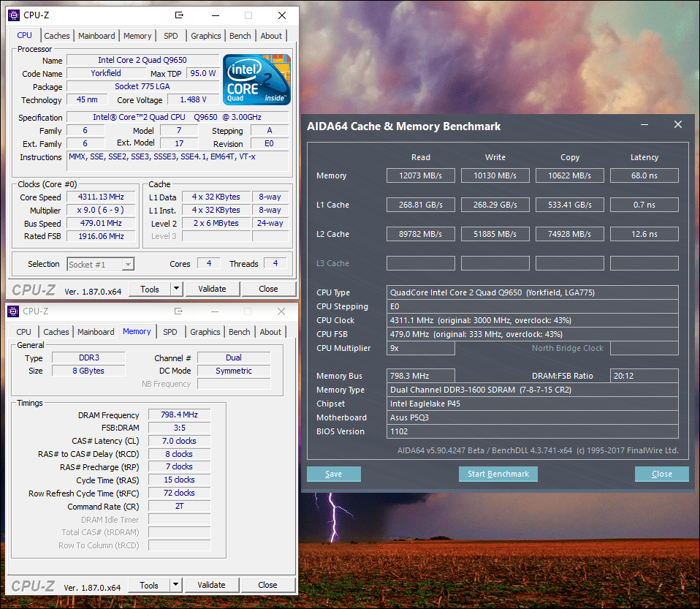Click the Memory Write 10130 MB/s field
The width and height of the screenshot is (700, 609).
click(495, 175)
